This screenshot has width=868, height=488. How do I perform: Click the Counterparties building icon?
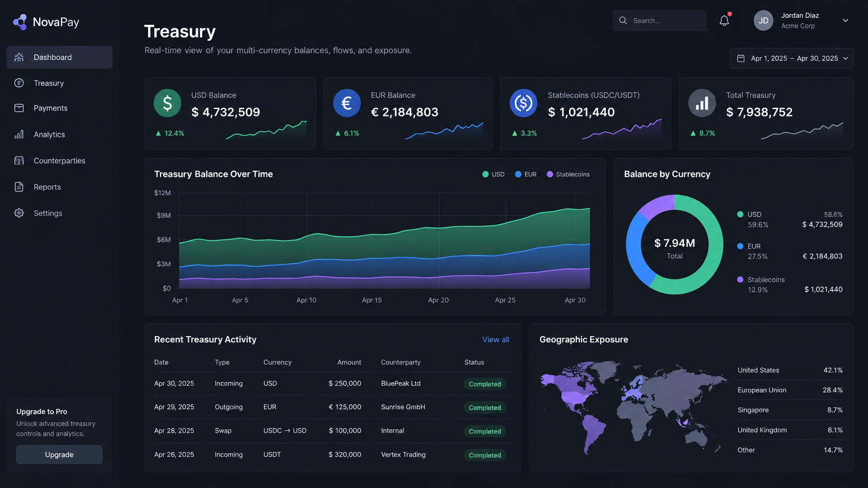[x=19, y=160]
